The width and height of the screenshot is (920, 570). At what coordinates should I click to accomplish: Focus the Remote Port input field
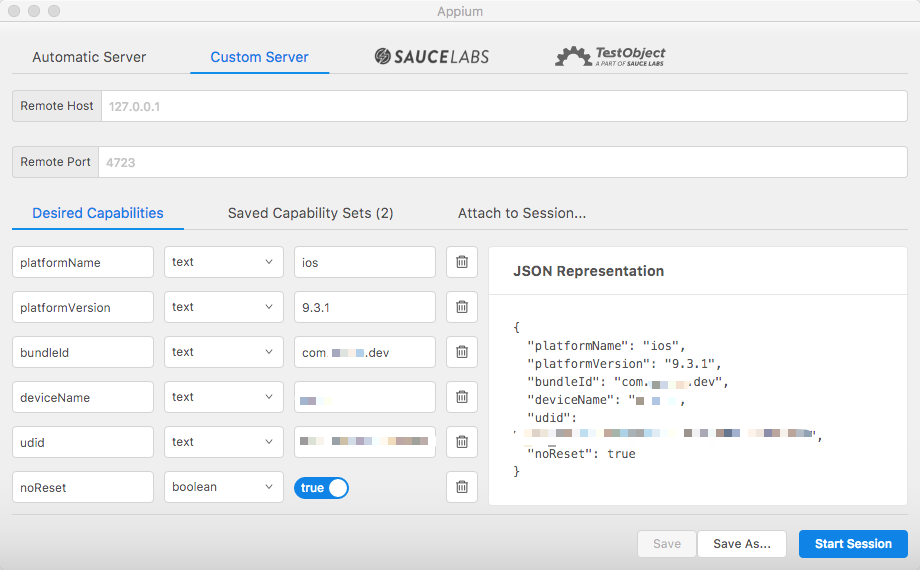point(502,162)
